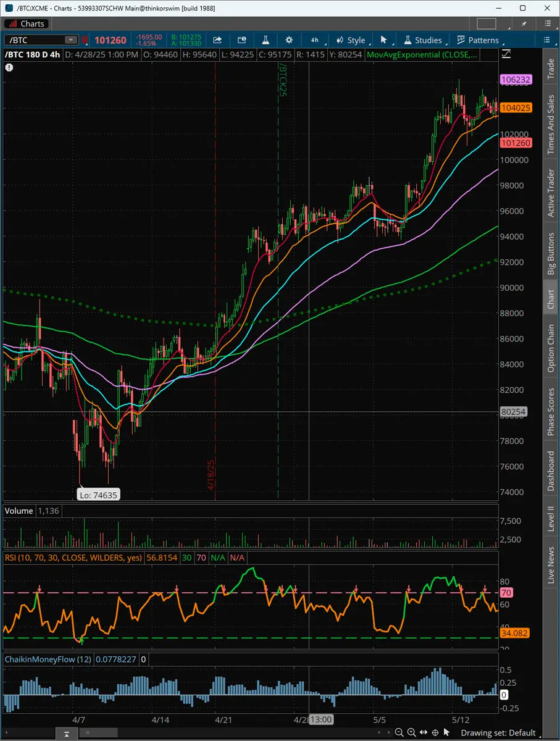Select the bottom pointer cursor icon
The width and height of the screenshot is (560, 741).
(447, 733)
